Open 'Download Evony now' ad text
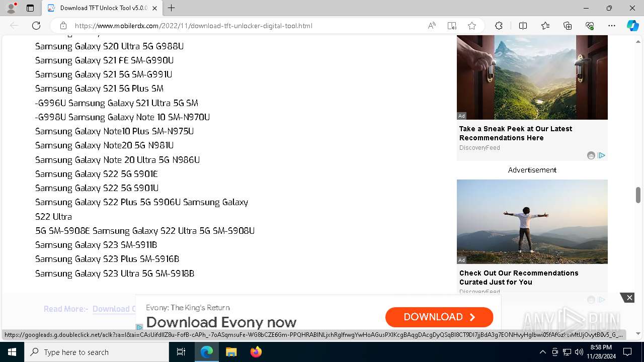Screen dimensions: 644x362 221,322
